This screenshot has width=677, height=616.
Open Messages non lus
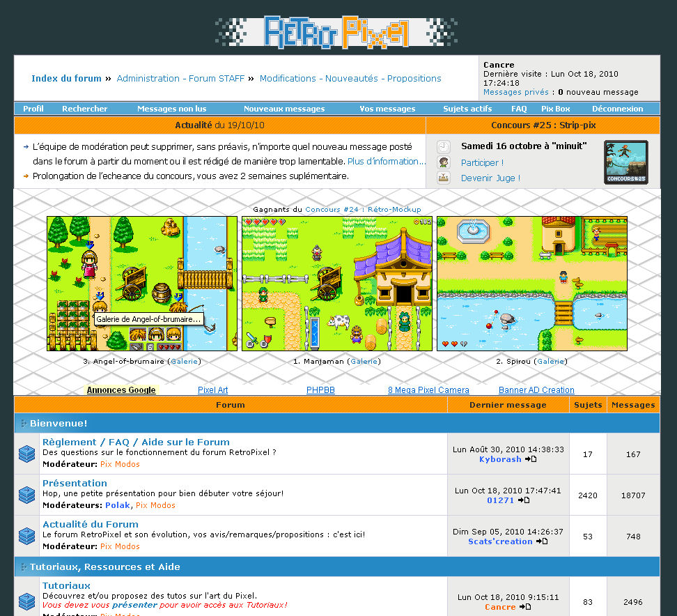[172, 109]
